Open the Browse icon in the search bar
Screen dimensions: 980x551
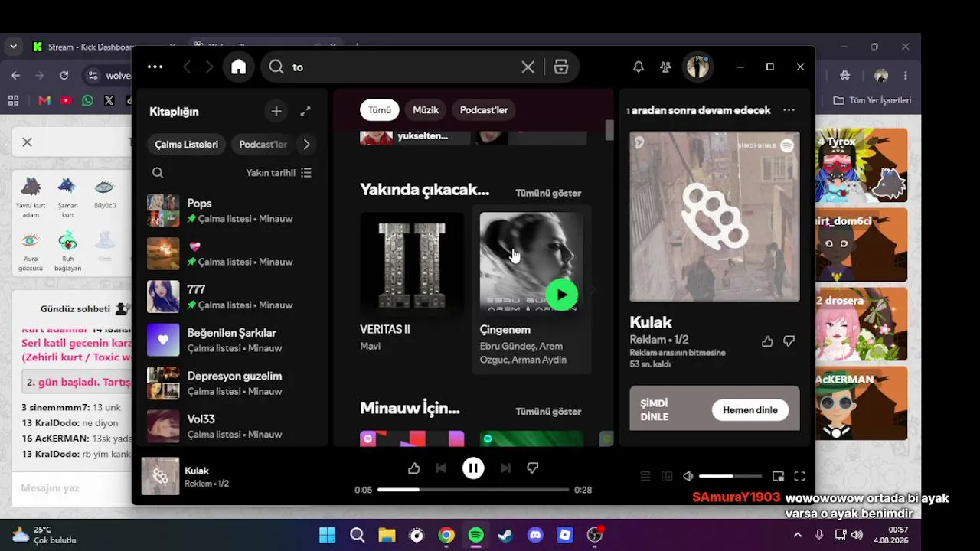point(561,67)
